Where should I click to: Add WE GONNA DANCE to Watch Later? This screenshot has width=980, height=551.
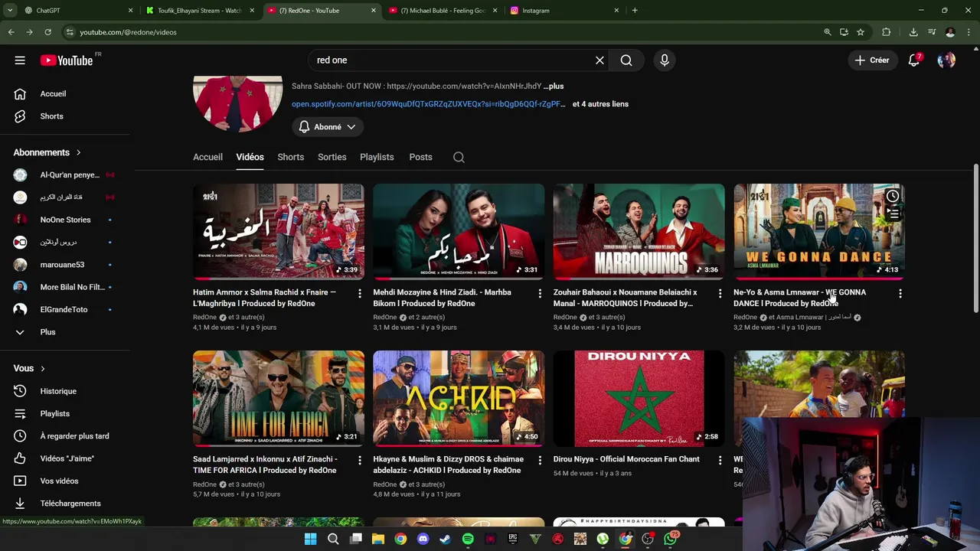[x=893, y=197]
